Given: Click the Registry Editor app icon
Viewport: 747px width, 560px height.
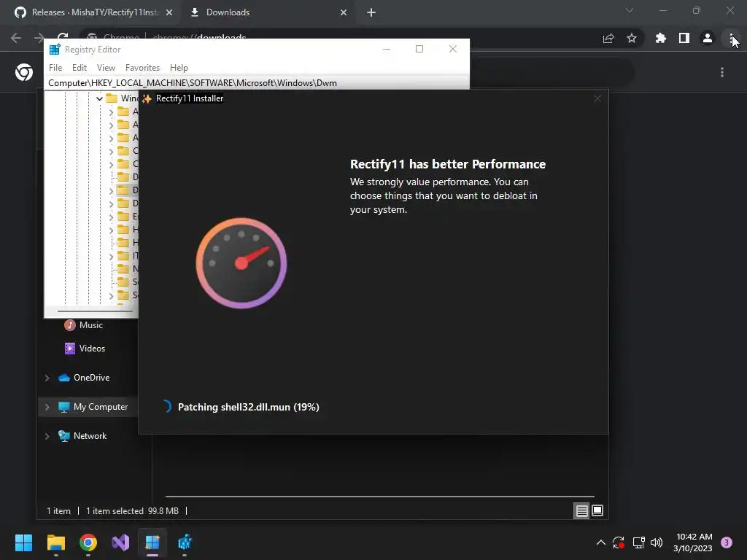Looking at the screenshot, I should point(55,50).
